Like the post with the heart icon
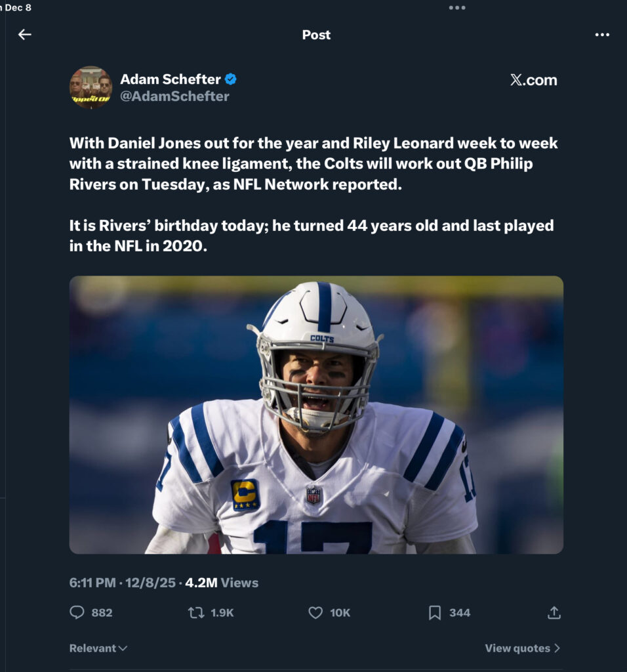Image resolution: width=627 pixels, height=672 pixels. pyautogui.click(x=315, y=612)
